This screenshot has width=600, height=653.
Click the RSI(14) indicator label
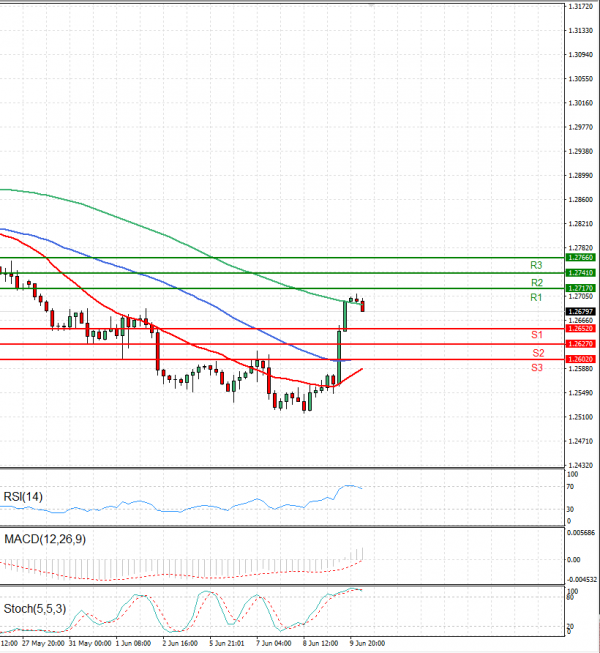click(x=23, y=496)
